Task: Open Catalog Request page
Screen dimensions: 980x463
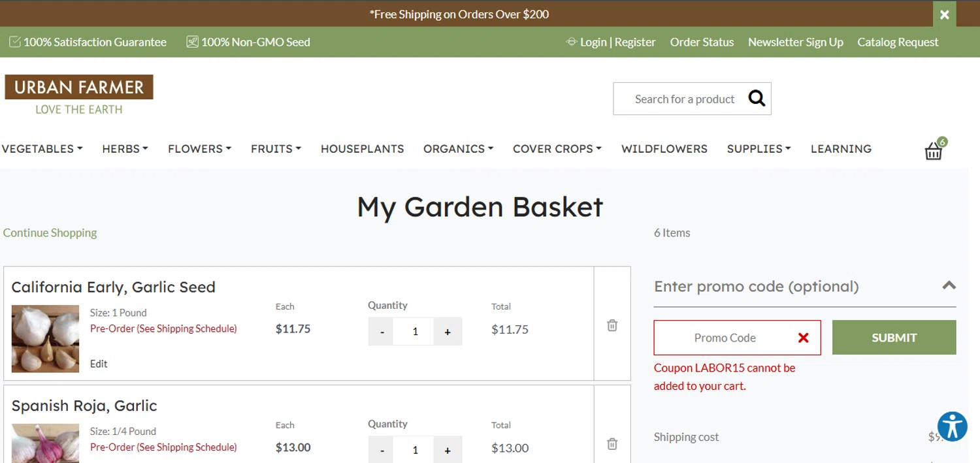Action: (x=898, y=42)
